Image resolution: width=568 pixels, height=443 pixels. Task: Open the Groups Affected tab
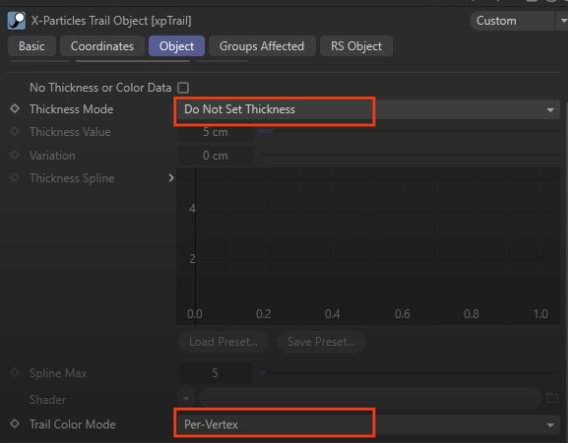point(262,46)
